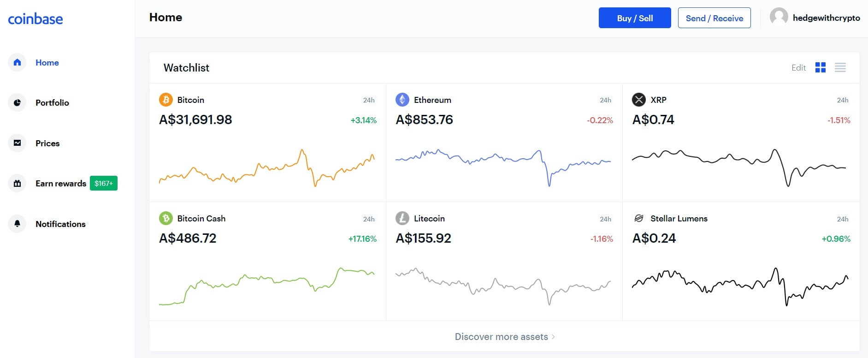This screenshot has width=868, height=358.
Task: Click the +0.96% Stellar Lumens change
Action: click(x=836, y=239)
